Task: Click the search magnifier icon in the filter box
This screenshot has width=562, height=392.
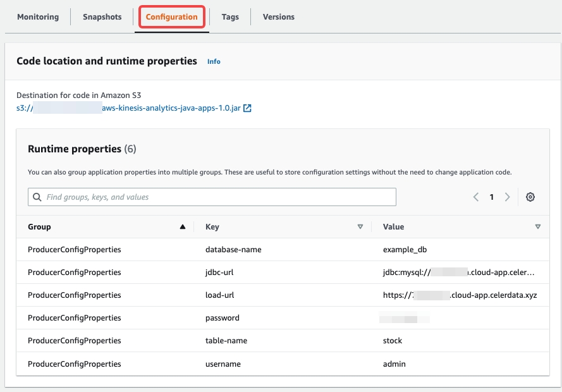Action: point(37,197)
